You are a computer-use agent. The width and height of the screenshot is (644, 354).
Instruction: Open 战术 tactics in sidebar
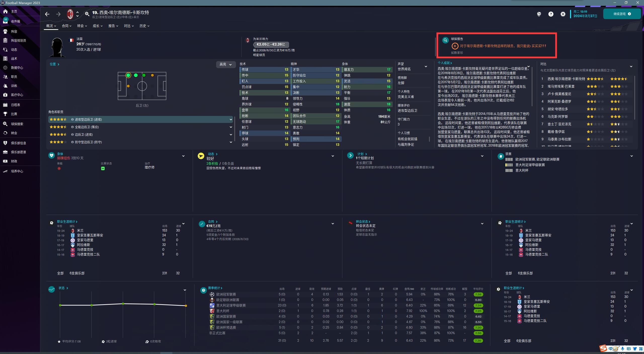click(x=14, y=59)
